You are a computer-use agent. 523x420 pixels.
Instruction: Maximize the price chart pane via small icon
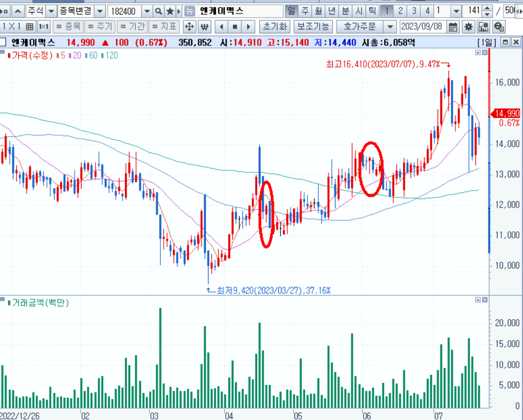(478, 53)
